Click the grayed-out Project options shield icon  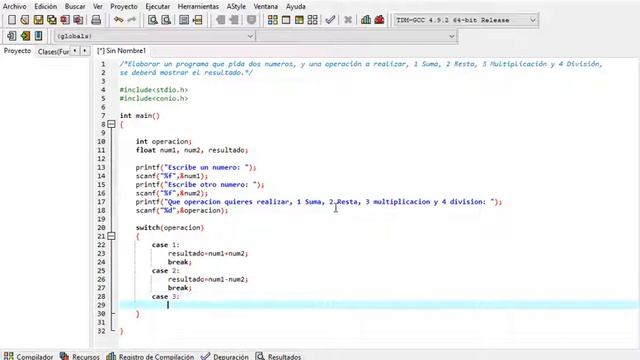(251, 20)
